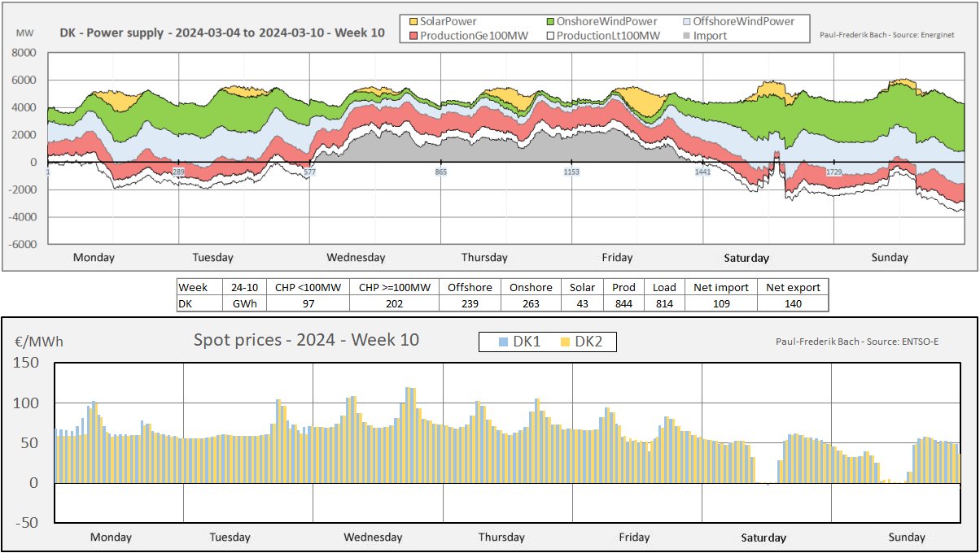Click the Solar value 43 table cell
980x553 pixels.
coord(582,303)
